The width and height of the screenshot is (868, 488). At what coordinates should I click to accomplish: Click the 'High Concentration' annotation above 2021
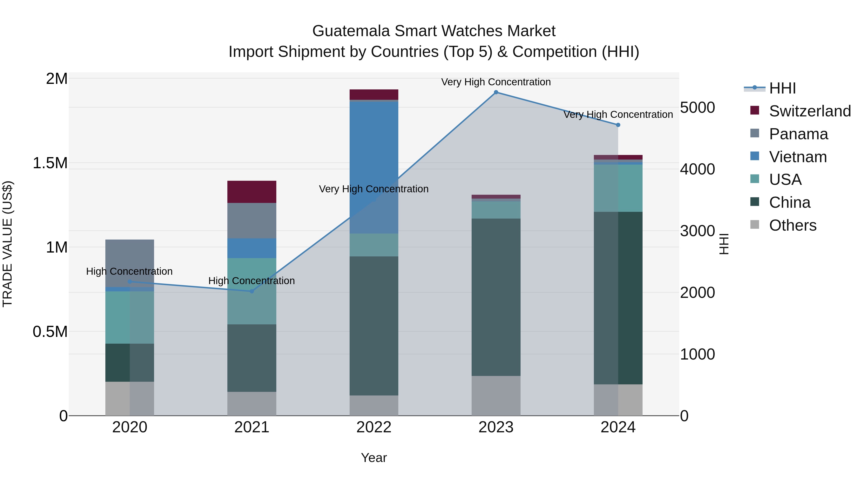pos(252,281)
